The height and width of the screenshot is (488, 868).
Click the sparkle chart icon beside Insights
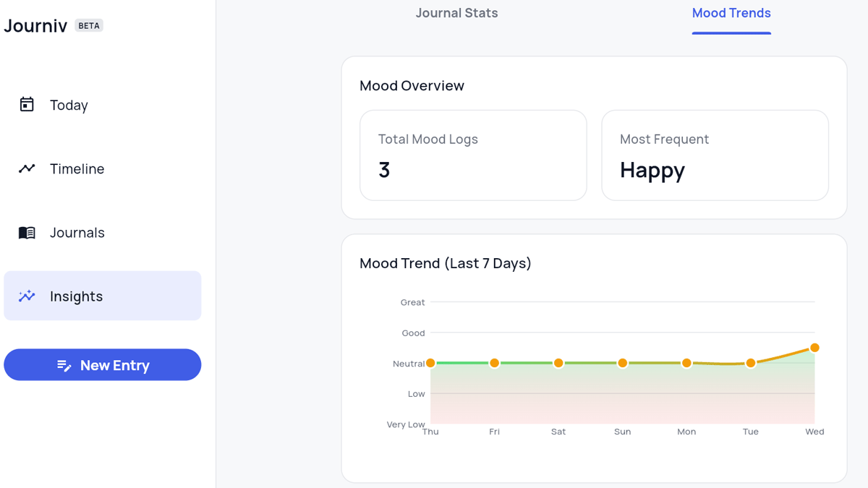[26, 296]
